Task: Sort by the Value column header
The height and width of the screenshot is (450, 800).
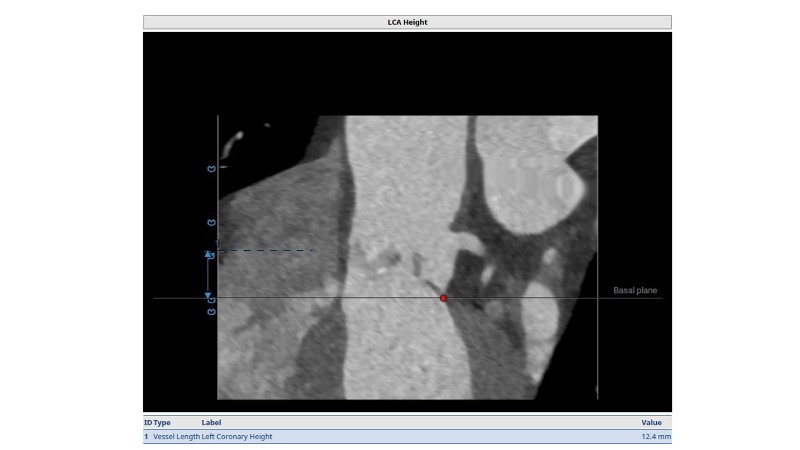Action: 652,423
